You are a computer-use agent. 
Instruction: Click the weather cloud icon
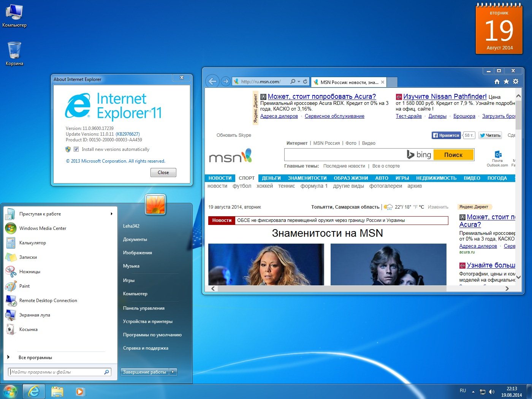pos(388,207)
